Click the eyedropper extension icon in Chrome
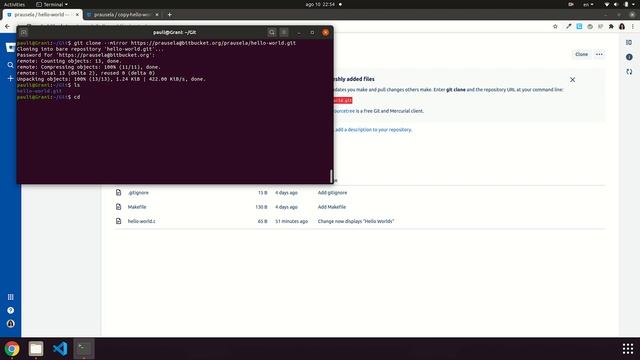640x360 pixels. click(x=569, y=27)
